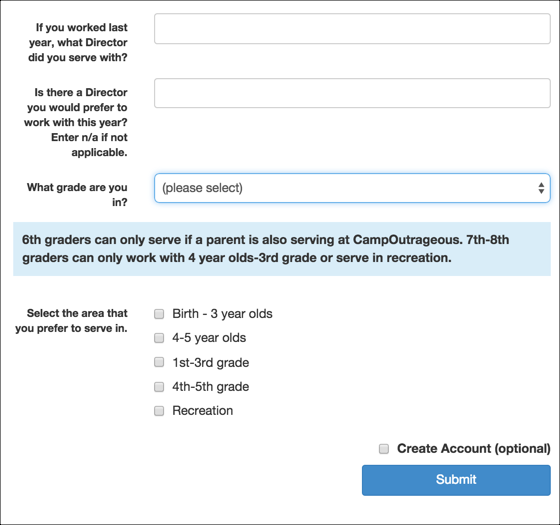The width and height of the screenshot is (560, 525).
Task: Click the 1st-3rd grade label
Action: (210, 363)
